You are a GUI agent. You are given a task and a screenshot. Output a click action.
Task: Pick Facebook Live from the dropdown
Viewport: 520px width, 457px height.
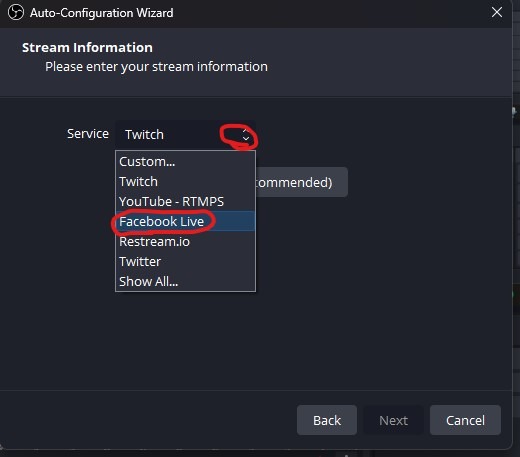click(185, 221)
